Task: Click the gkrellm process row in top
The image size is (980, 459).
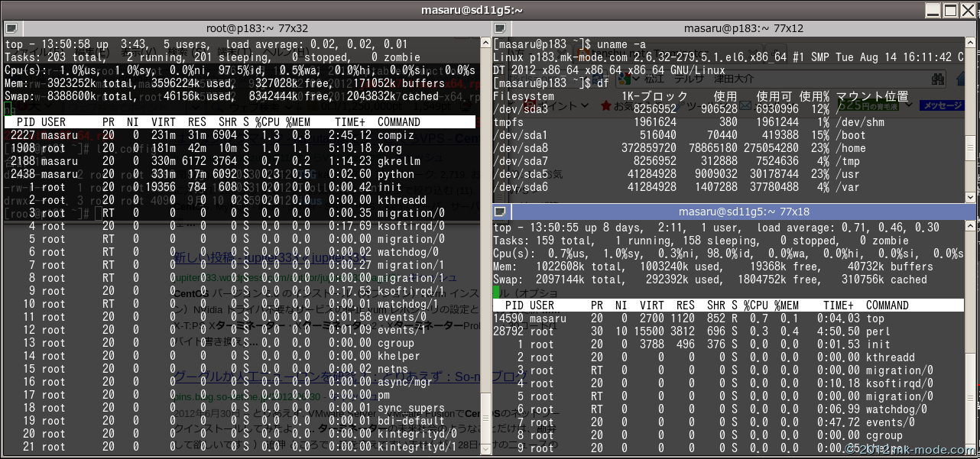Action: 229,161
